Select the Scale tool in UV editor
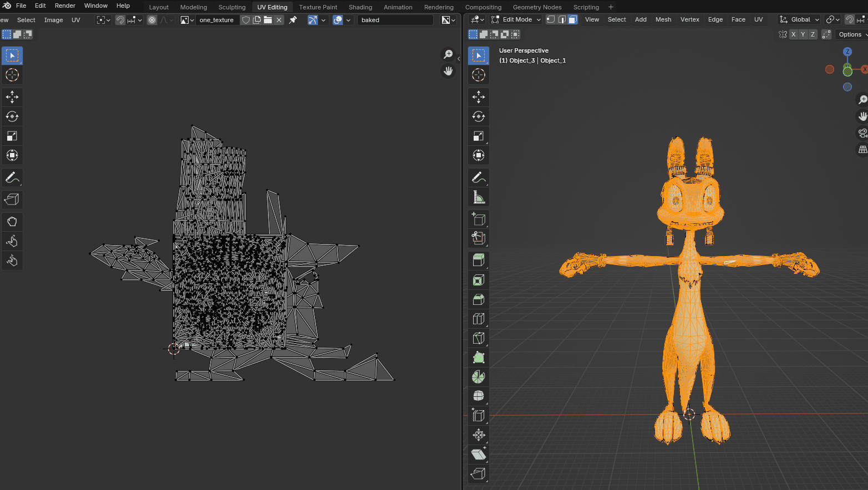868x490 pixels. tap(12, 136)
